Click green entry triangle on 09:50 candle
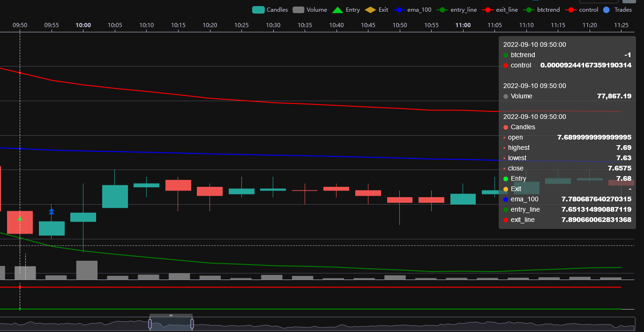 (x=20, y=218)
